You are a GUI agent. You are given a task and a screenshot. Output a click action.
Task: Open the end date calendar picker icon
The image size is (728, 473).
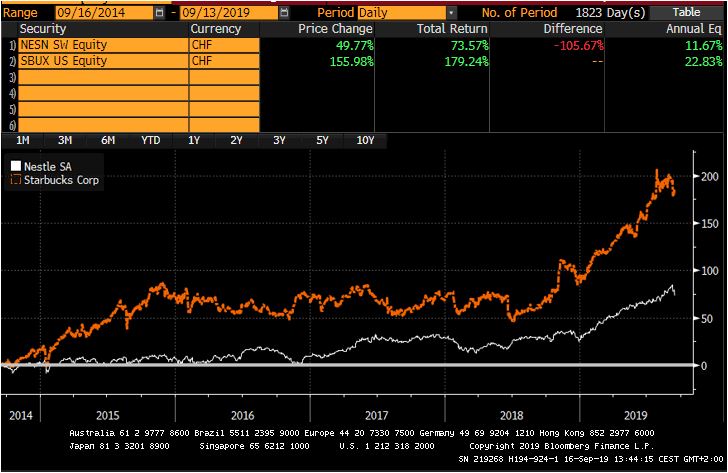pos(285,13)
